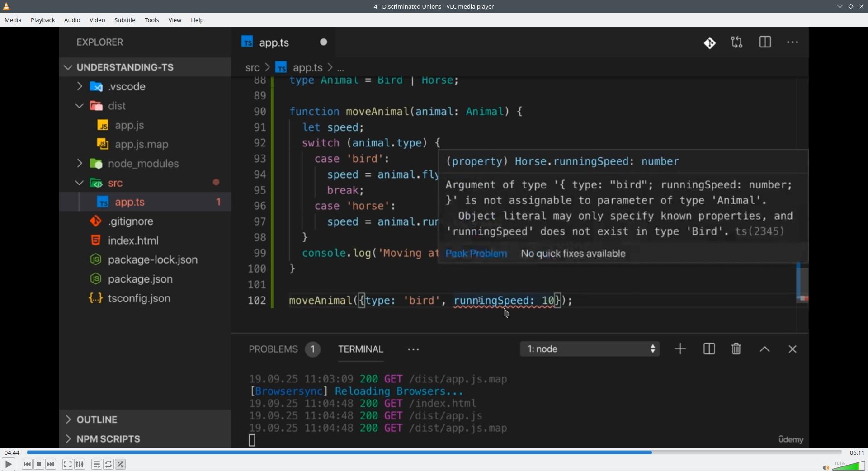Open the Subtitle menu
Image resolution: width=868 pixels, height=471 pixels.
125,20
